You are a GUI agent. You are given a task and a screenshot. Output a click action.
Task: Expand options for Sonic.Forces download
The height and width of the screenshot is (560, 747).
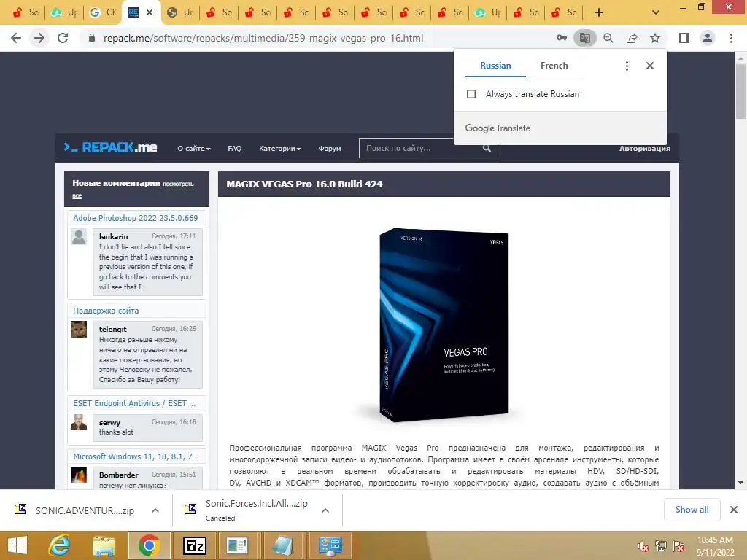(x=325, y=510)
